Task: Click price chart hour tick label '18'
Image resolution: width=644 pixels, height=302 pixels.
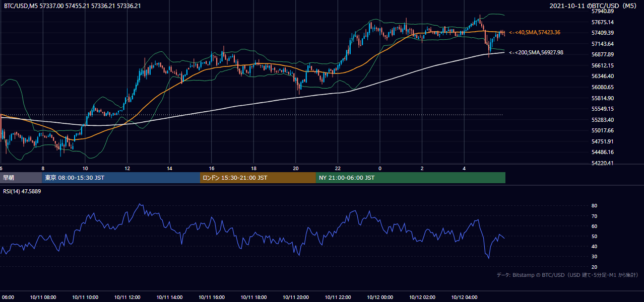Action: [x=253, y=169]
